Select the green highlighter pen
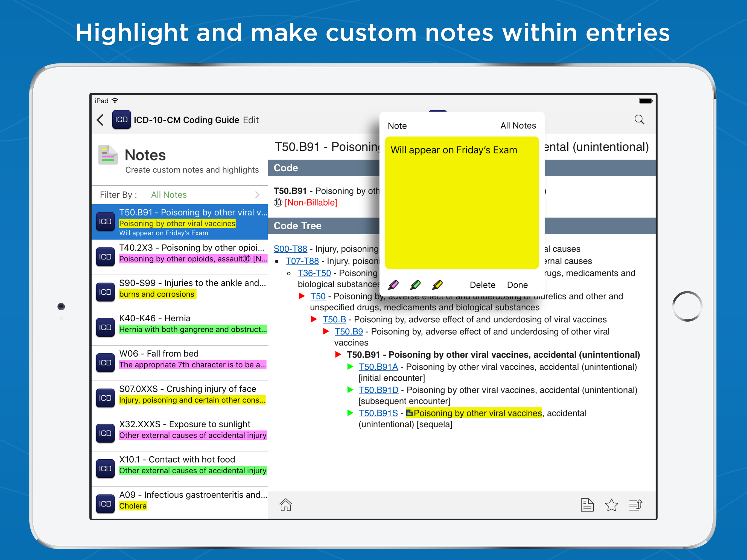The width and height of the screenshot is (747, 560). 415,285
